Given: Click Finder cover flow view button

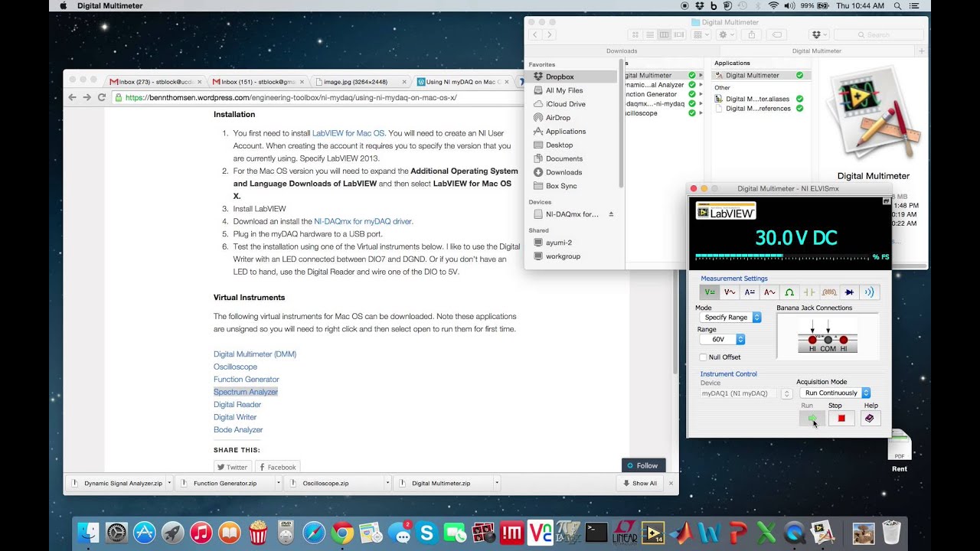Looking at the screenshot, I should [678, 34].
